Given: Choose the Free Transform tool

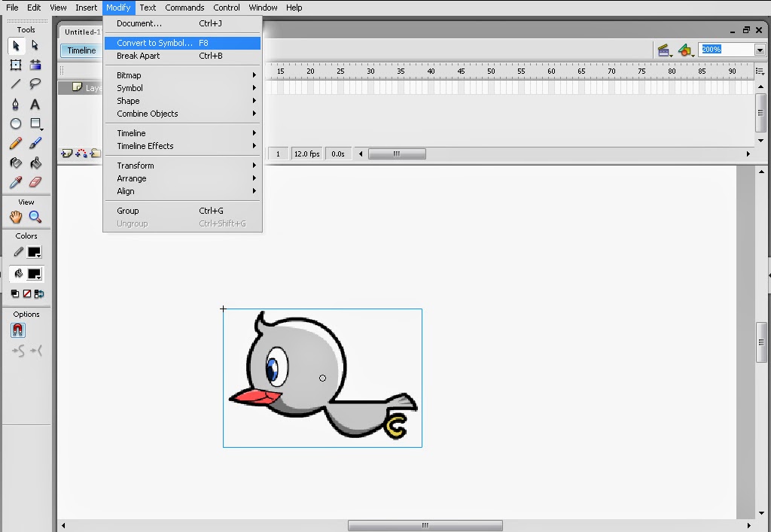Looking at the screenshot, I should pos(16,65).
